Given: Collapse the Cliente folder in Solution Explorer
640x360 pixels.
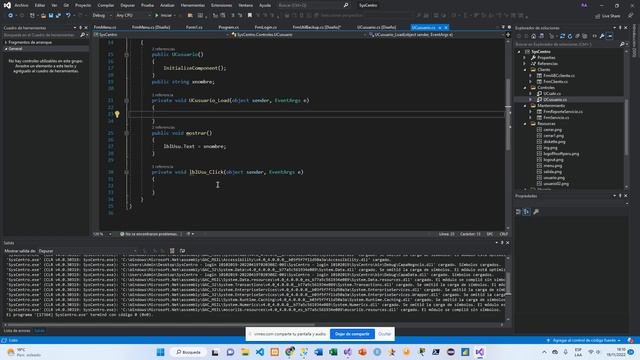Looking at the screenshot, I should (525, 70).
